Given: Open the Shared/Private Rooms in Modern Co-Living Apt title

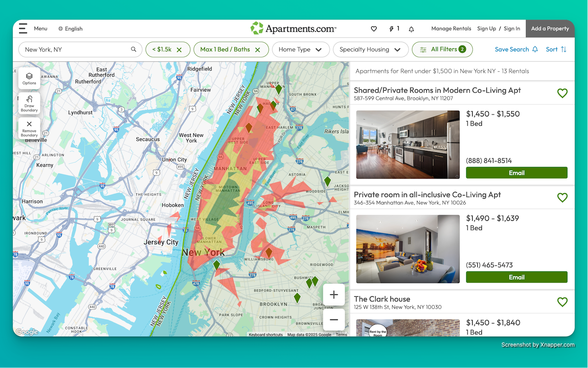Looking at the screenshot, I should pyautogui.click(x=437, y=90).
